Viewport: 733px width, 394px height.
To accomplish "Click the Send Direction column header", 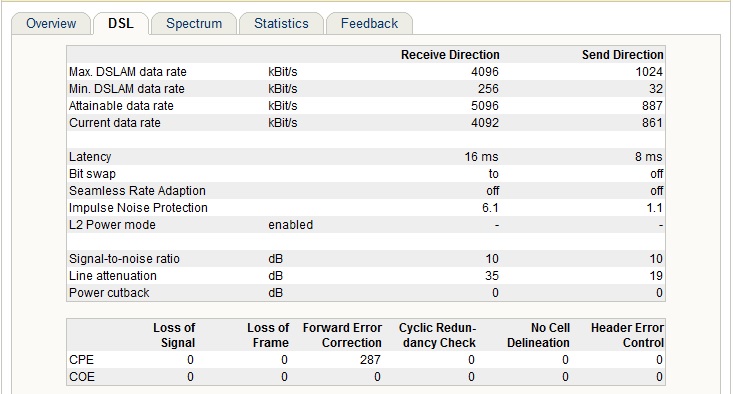I will click(622, 55).
